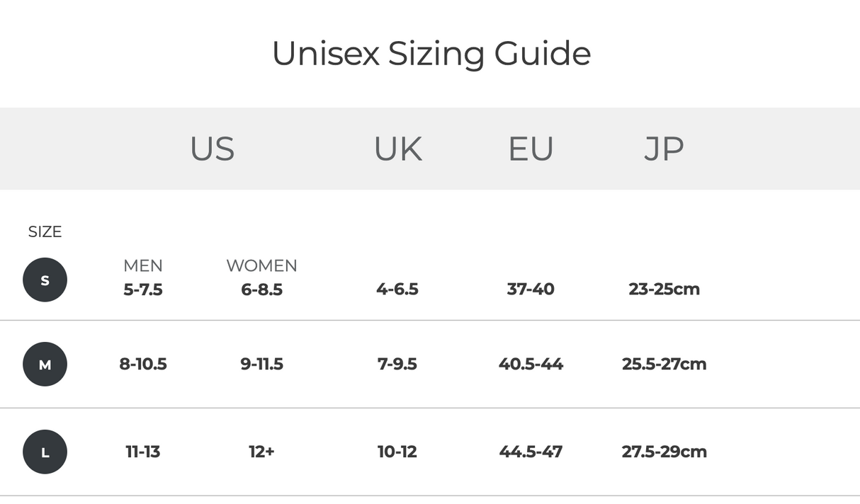This screenshot has width=860, height=504.
Task: Click the EU 37-40 small value
Action: coord(531,289)
